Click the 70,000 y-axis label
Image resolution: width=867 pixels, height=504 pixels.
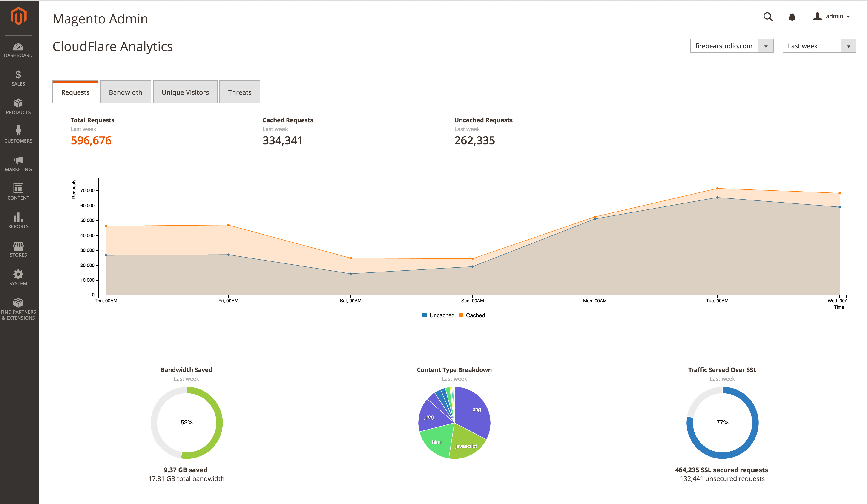coord(87,191)
